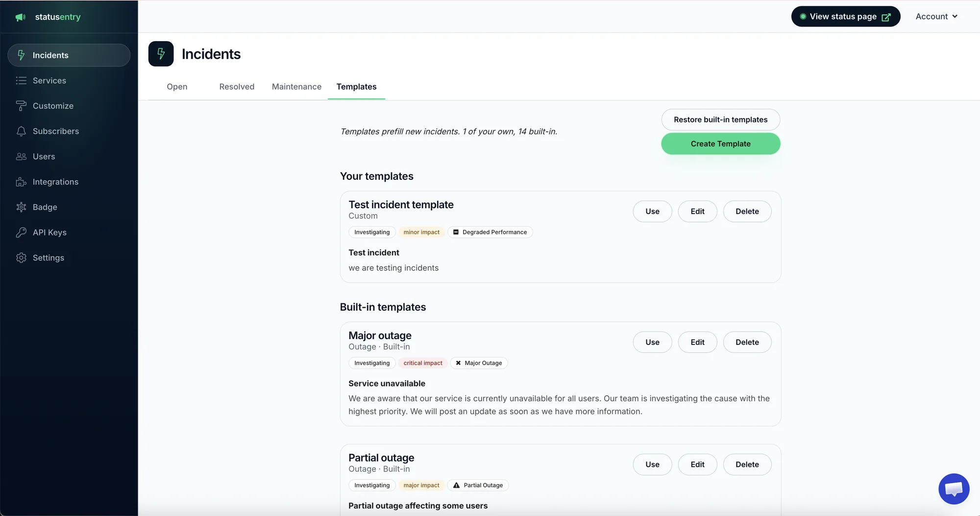Click the critical impact tag

coord(423,363)
